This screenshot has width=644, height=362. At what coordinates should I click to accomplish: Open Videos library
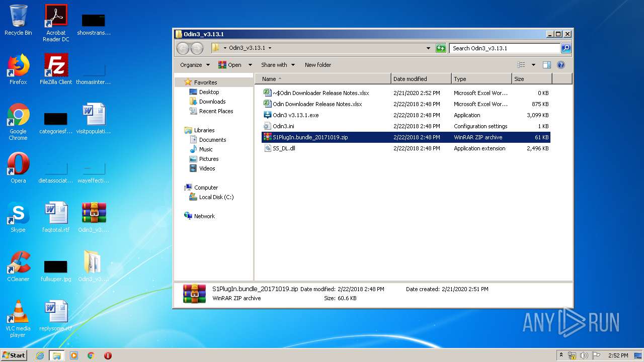coord(202,168)
